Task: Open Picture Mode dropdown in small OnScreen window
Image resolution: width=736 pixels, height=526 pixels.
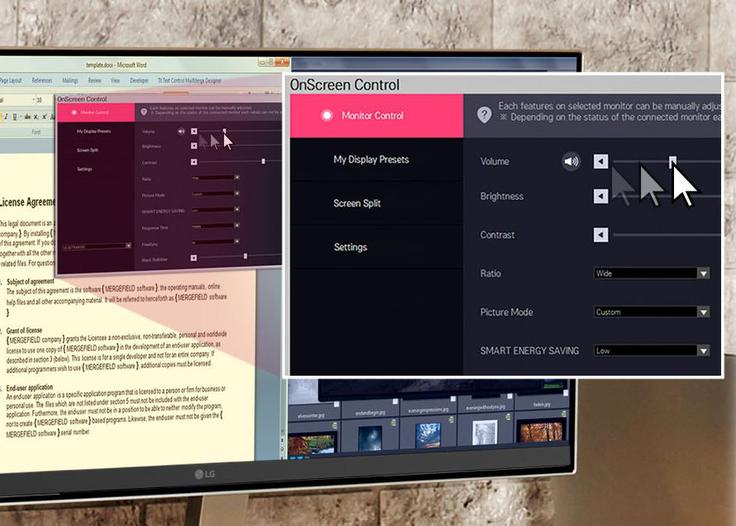Action: 216,194
